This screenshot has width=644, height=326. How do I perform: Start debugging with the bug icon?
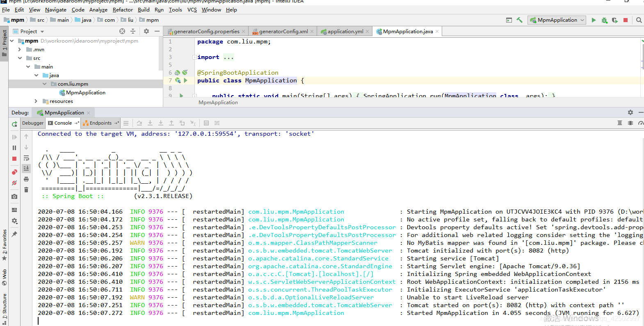point(604,20)
